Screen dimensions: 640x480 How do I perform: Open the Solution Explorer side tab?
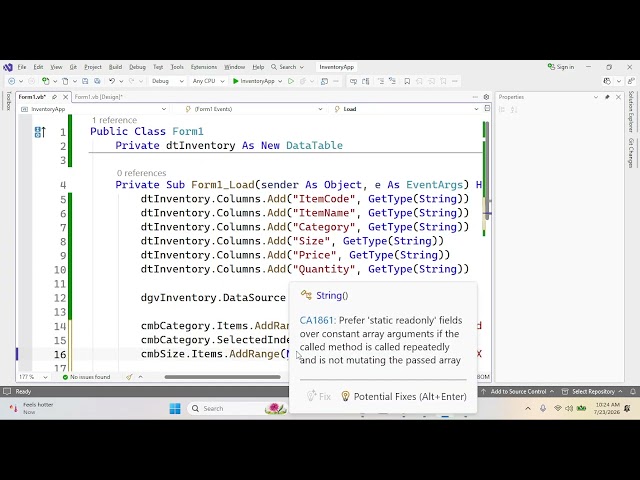pos(631,111)
